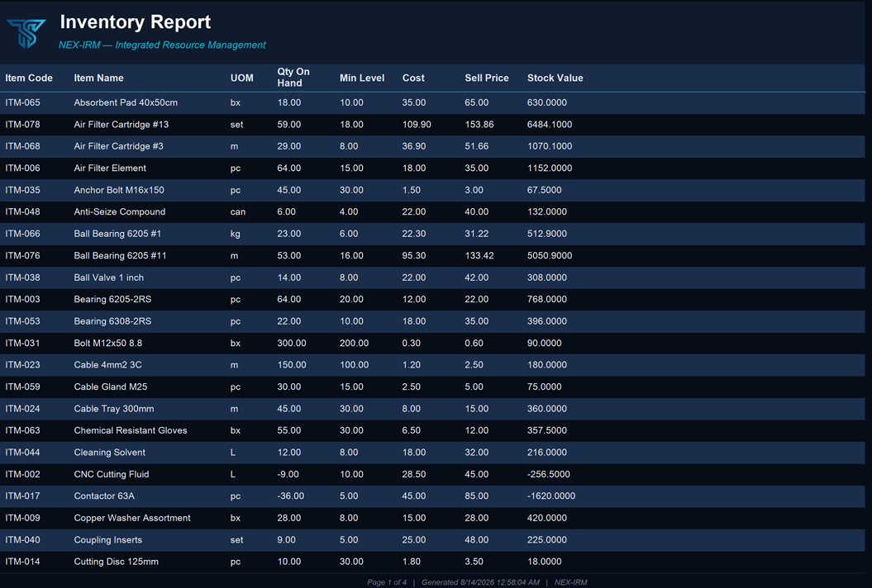
Task: Select item code ITM-065
Action: pyautogui.click(x=23, y=102)
